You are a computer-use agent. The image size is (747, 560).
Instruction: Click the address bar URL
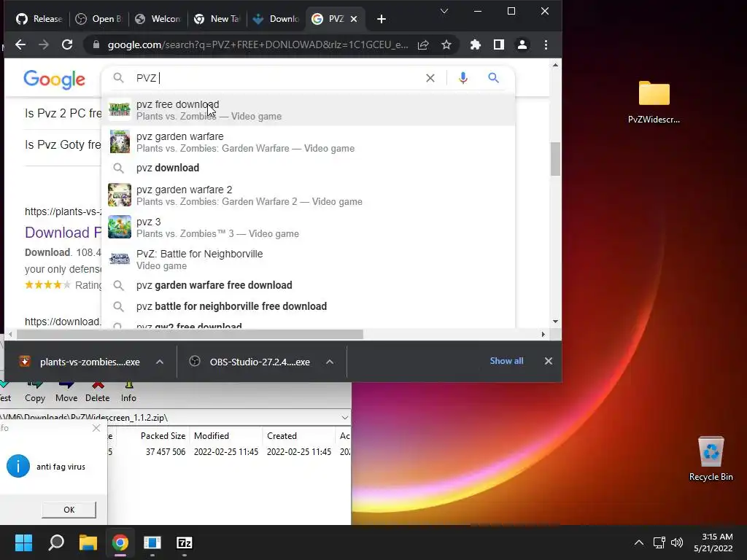point(258,44)
